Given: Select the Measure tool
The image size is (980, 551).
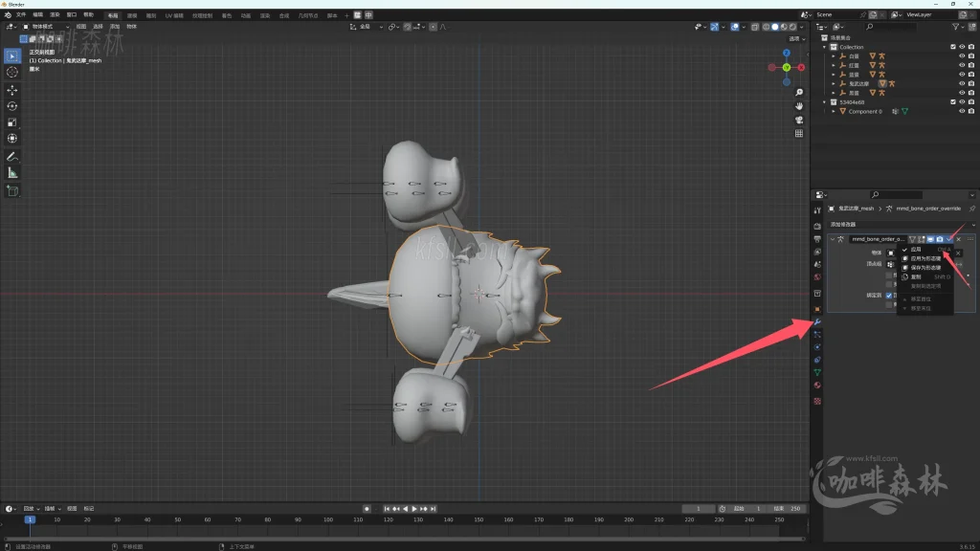Looking at the screenshot, I should [12, 172].
